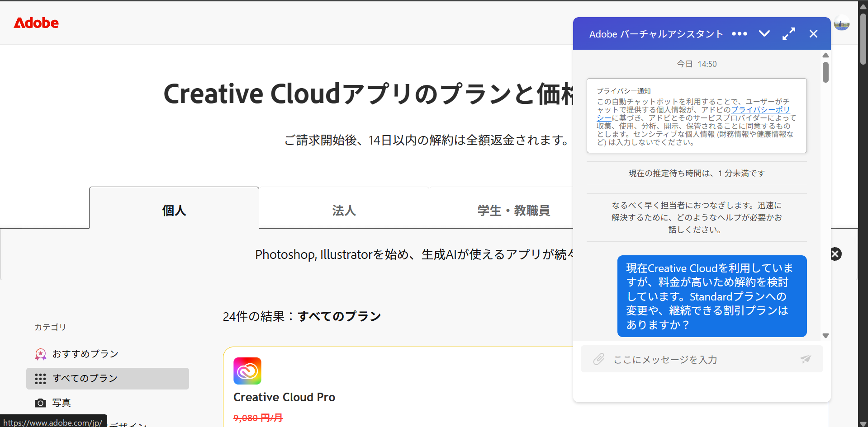The image size is (868, 427).
Task: Click the chat scrollbar down arrow
Action: pos(825,336)
